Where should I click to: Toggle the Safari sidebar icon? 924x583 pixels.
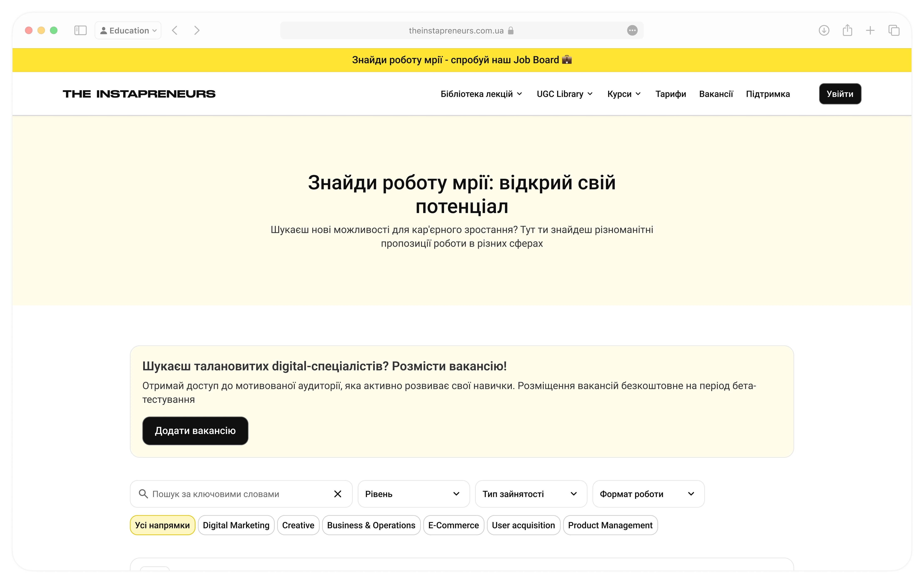(80, 30)
